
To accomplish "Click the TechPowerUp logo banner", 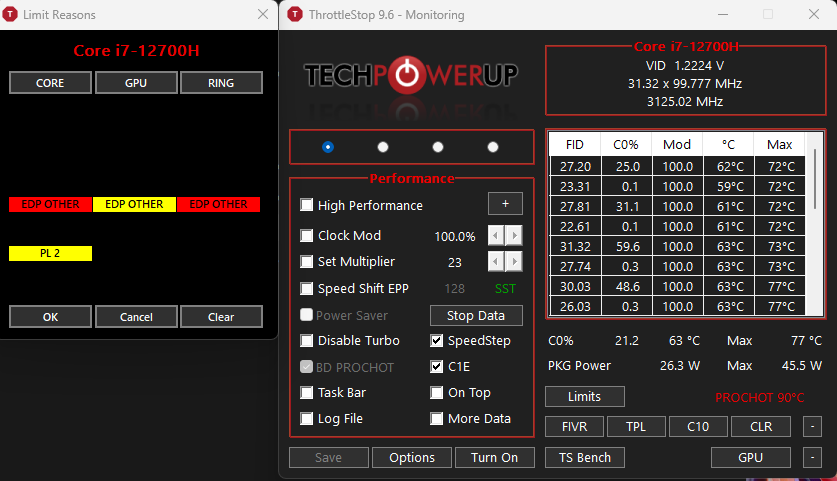I will [x=411, y=75].
